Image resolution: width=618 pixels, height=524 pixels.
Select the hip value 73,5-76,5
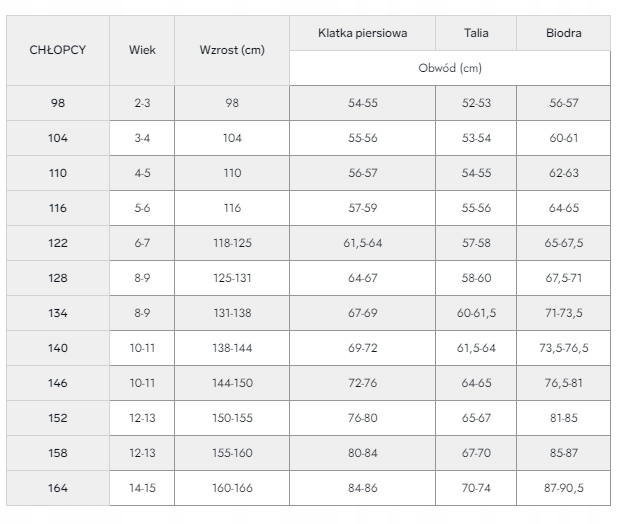pyautogui.click(x=563, y=348)
